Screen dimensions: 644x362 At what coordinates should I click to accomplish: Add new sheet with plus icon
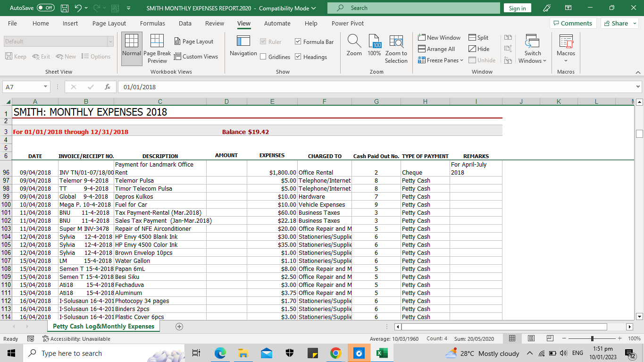[x=179, y=327]
